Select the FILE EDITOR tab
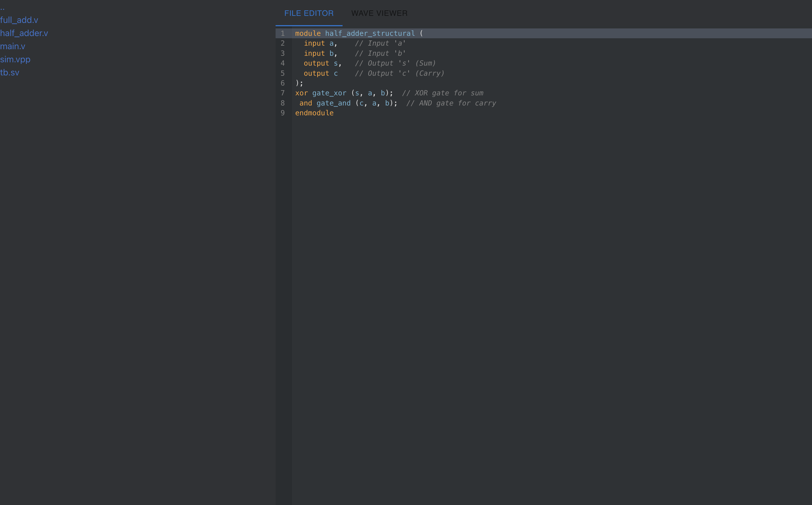The image size is (812, 505). (309, 13)
